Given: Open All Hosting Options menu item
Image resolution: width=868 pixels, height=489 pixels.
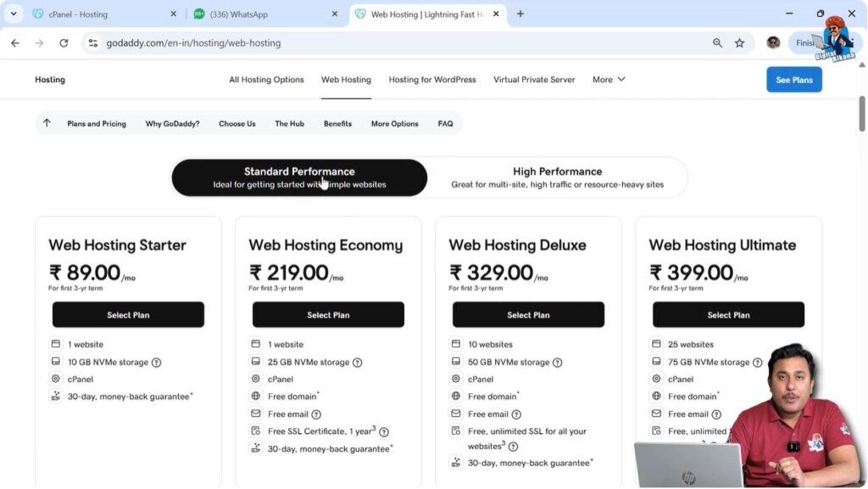Looking at the screenshot, I should tap(266, 80).
